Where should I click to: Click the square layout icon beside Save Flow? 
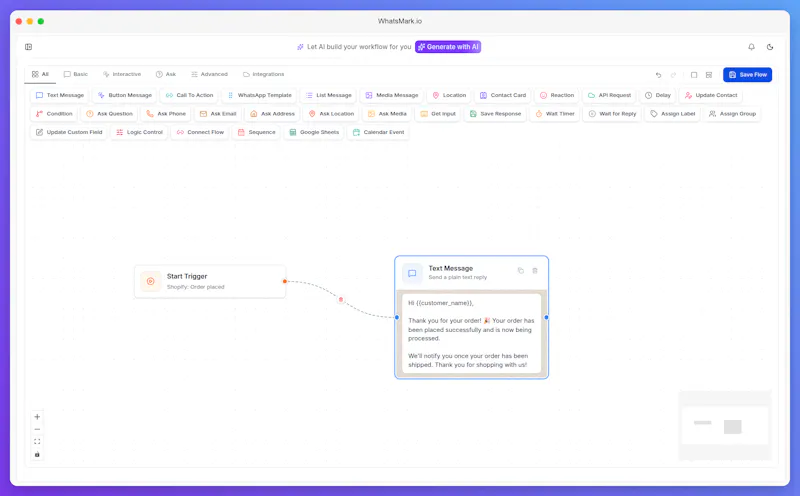694,75
